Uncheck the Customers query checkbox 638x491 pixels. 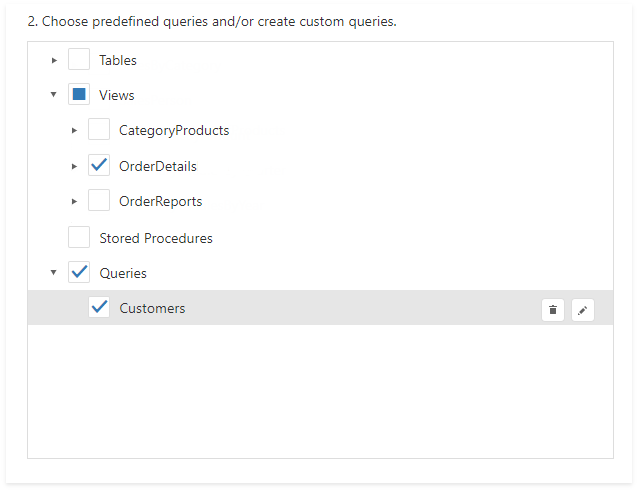coord(99,308)
